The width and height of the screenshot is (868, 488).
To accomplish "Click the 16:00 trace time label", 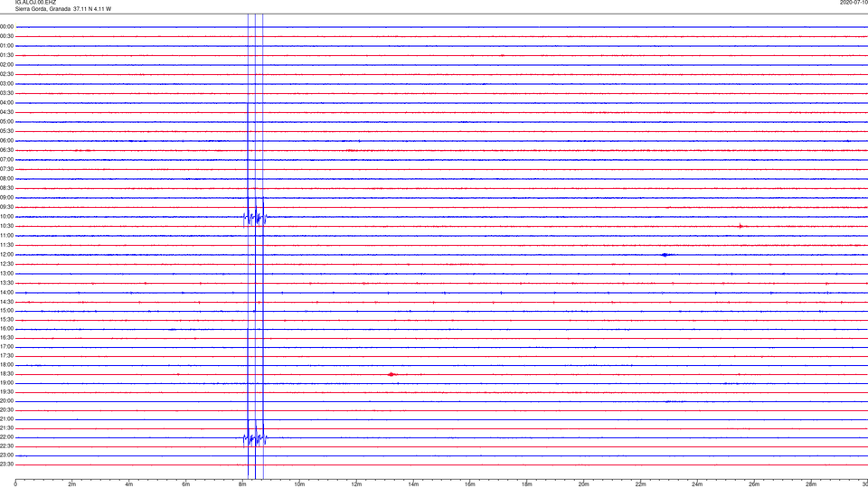I will 6,329.
